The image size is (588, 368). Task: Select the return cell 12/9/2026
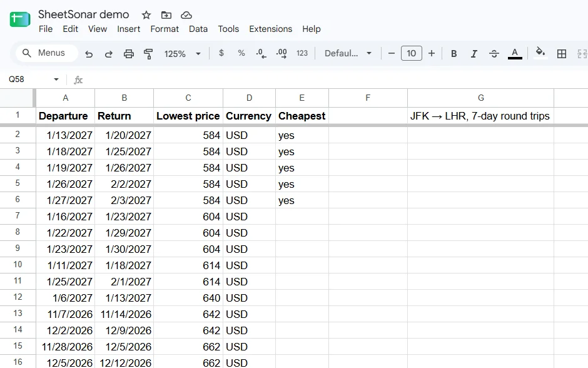coord(124,330)
